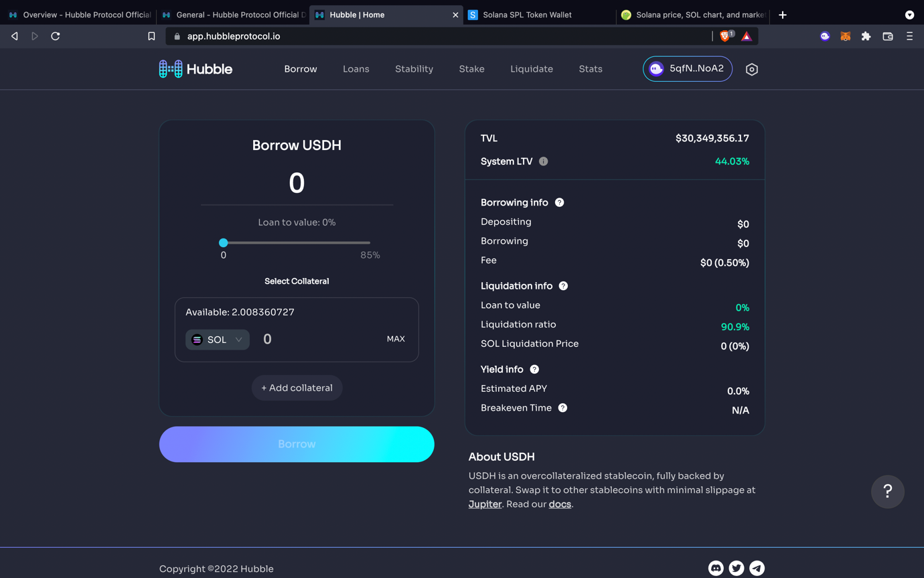Open the browser tab list arrow
This screenshot has width=924, height=578.
point(909,15)
